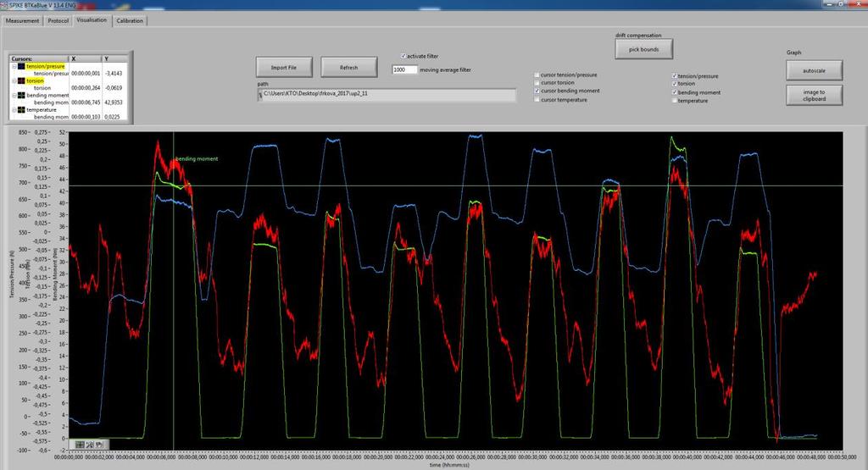Toggle the activate filter checkbox

point(403,56)
